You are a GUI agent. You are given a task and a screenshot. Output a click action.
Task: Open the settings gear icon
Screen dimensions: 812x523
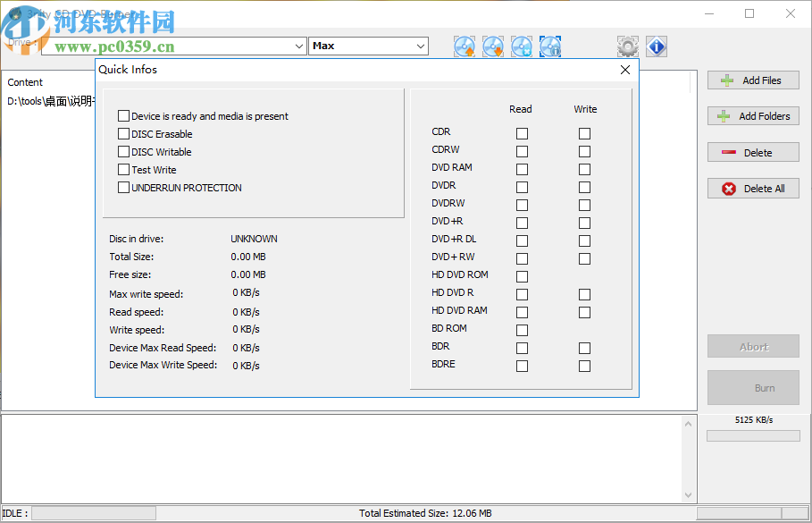point(627,46)
